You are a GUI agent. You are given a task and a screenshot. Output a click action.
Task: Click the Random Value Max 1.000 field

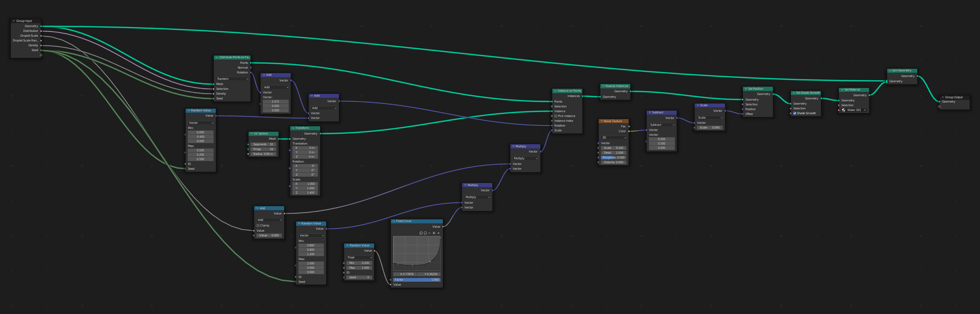[x=359, y=268]
